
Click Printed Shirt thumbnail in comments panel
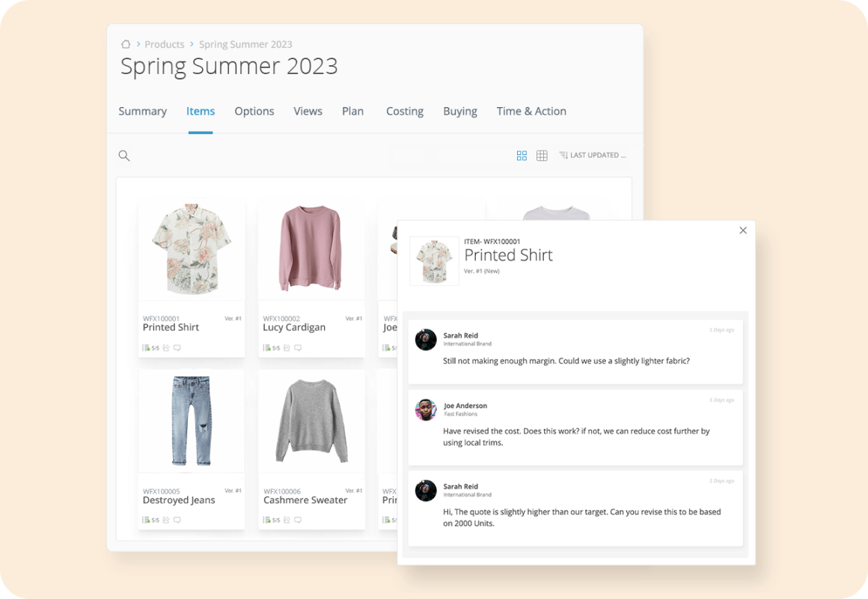click(434, 261)
